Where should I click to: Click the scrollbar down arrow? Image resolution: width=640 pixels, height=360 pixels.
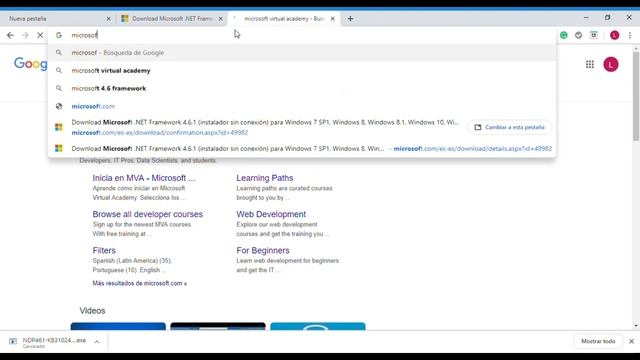click(x=636, y=326)
